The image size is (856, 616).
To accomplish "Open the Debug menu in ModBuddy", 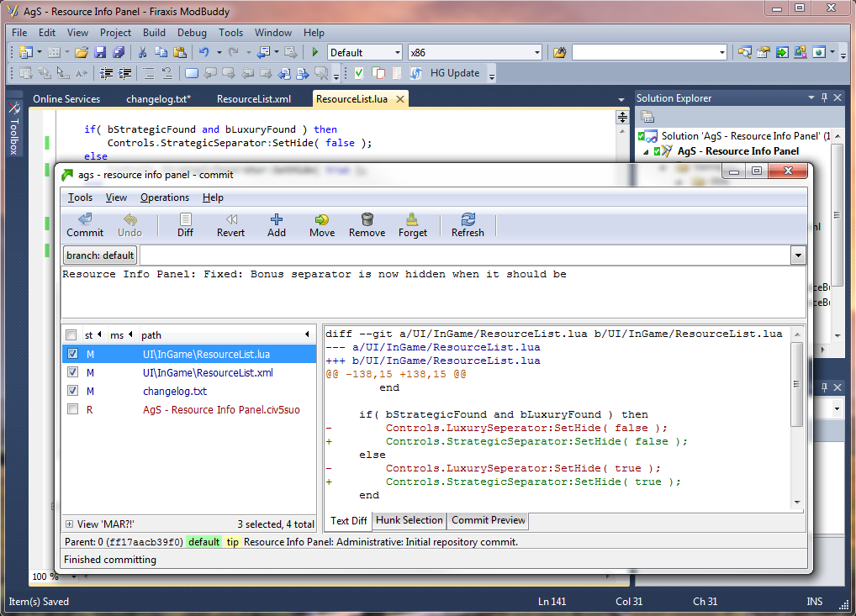I will pos(192,33).
